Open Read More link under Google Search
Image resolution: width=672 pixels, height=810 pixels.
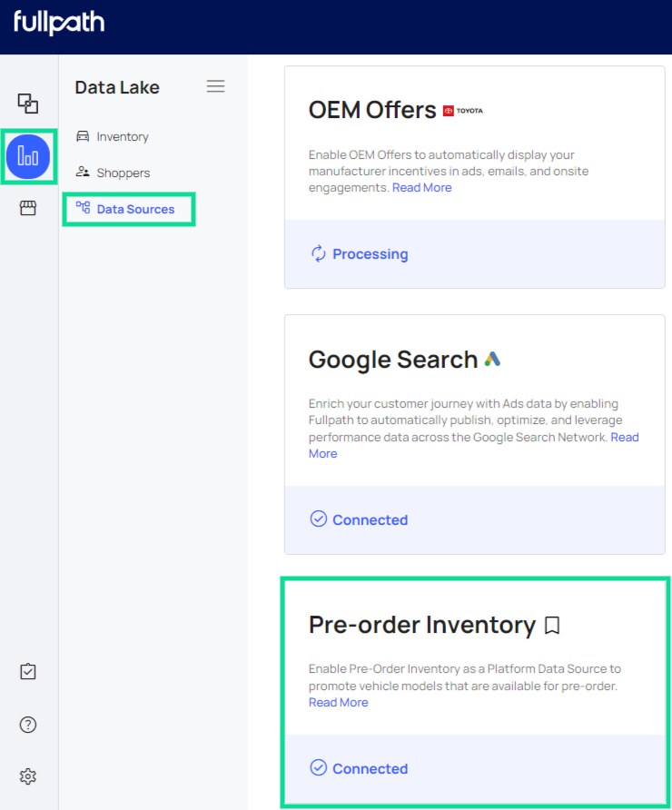pos(624,437)
